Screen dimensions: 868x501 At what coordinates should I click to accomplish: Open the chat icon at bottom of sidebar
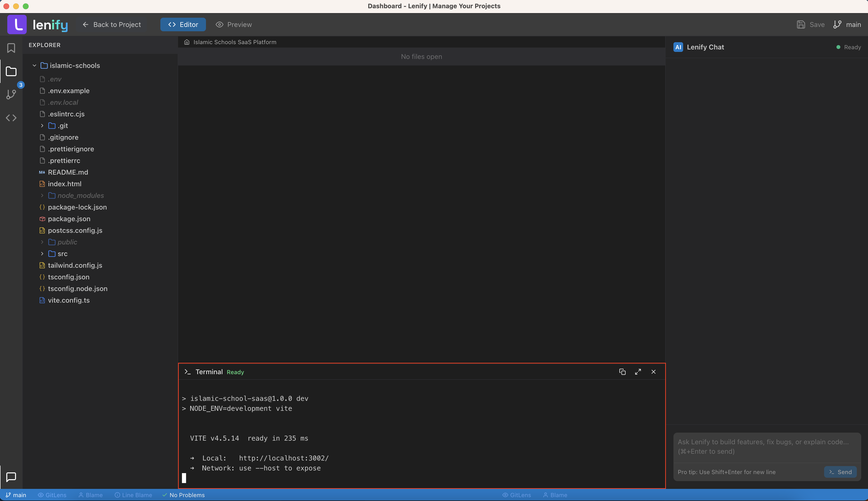point(11,477)
